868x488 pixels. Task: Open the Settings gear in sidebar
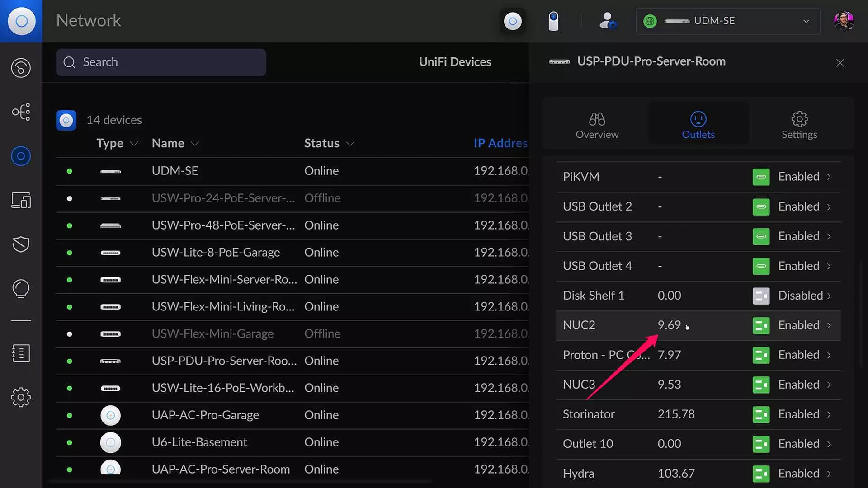click(21, 397)
